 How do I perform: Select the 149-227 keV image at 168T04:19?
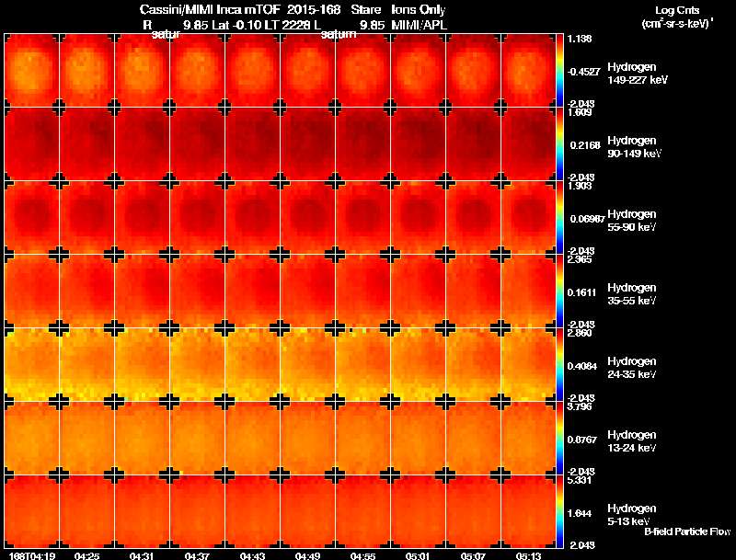[x=32, y=71]
